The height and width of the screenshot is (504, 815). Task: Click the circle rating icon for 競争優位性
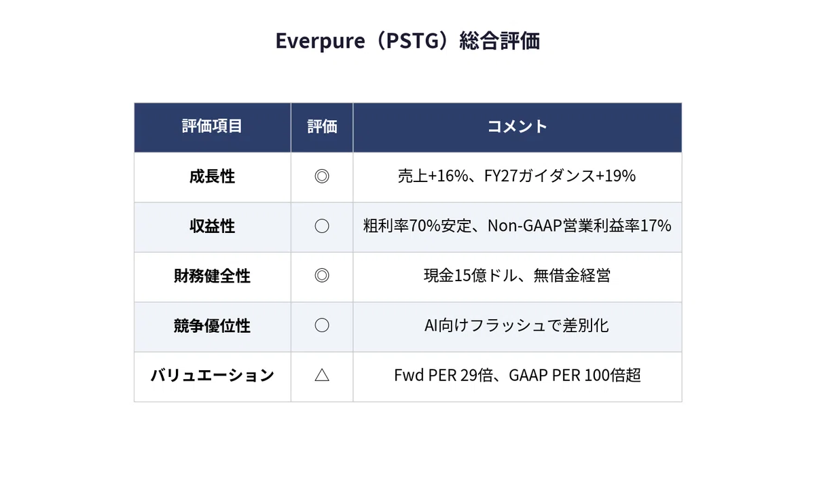click(322, 325)
